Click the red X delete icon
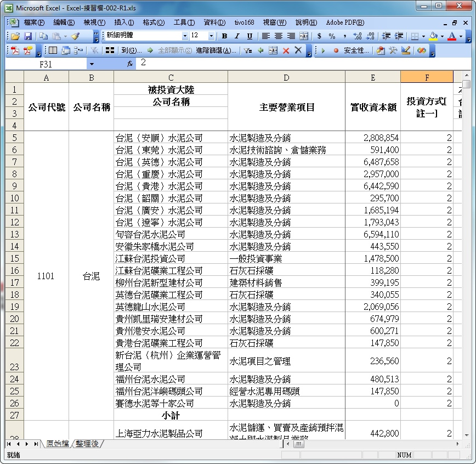Screen dimensions: 476x464 pos(286,50)
